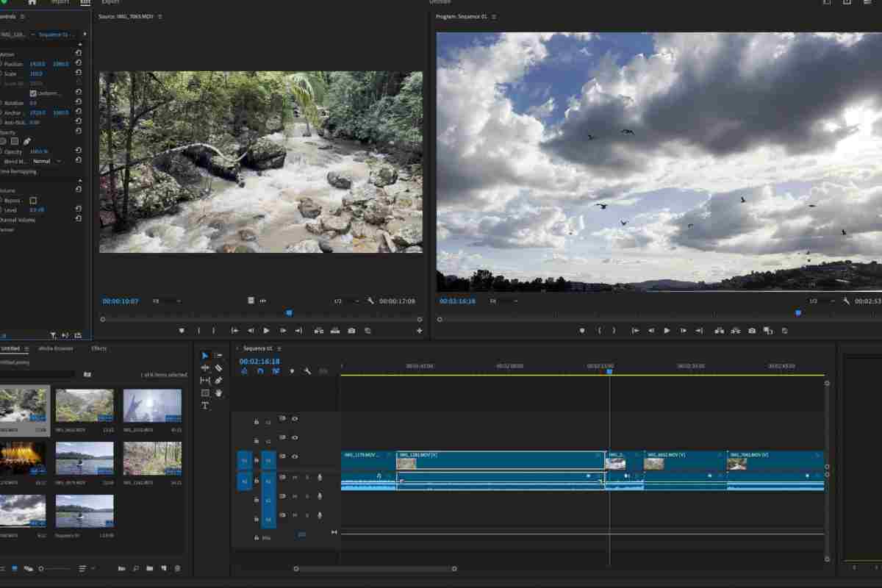
Task: Select the Razor tool
Action: (218, 368)
